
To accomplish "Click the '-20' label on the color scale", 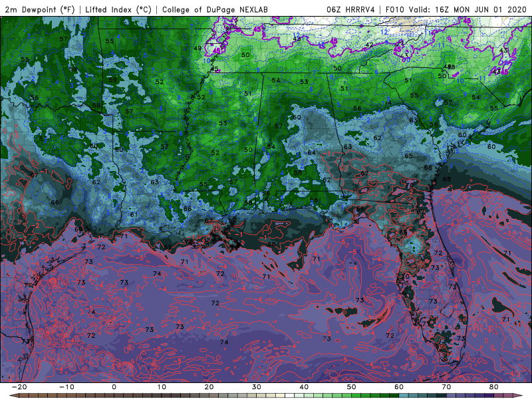I will click(x=19, y=387).
